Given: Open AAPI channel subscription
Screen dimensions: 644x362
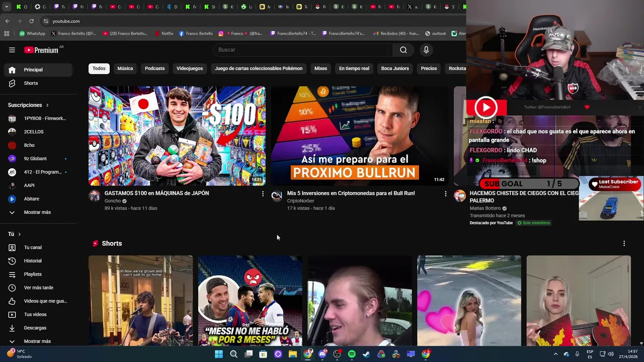Looking at the screenshot, I should click(x=38, y=186).
